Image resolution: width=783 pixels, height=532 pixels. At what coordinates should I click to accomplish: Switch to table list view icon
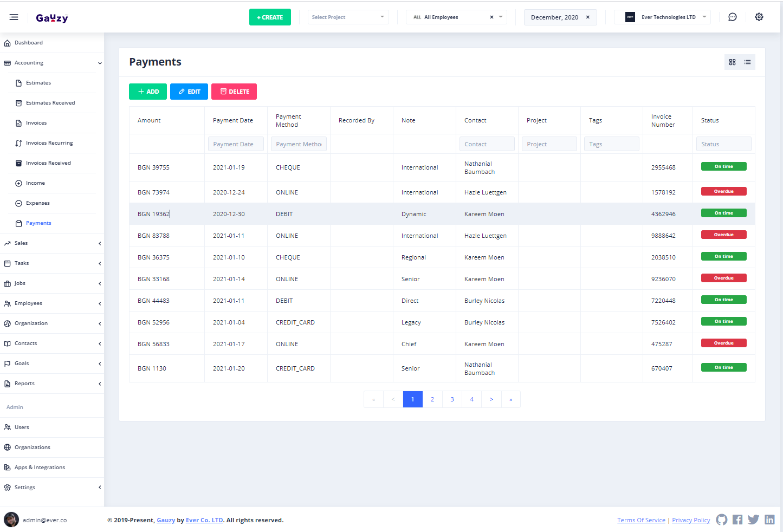tap(747, 62)
